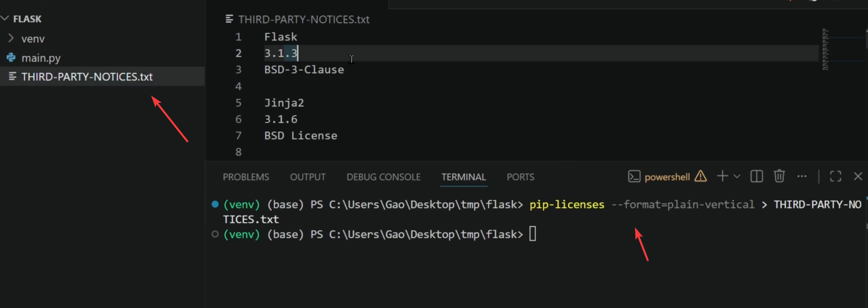868x308 pixels.
Task: Click the pip-licenses command in terminal
Action: click(566, 205)
